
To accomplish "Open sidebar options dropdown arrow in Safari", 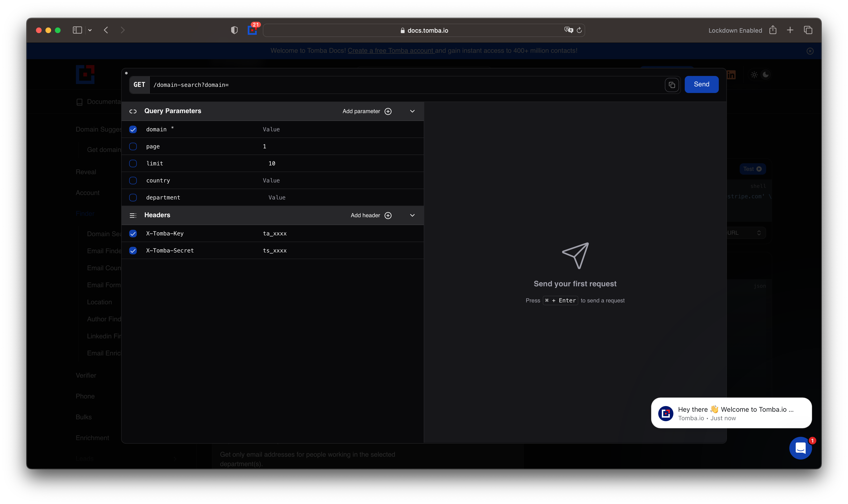I will pyautogui.click(x=90, y=30).
